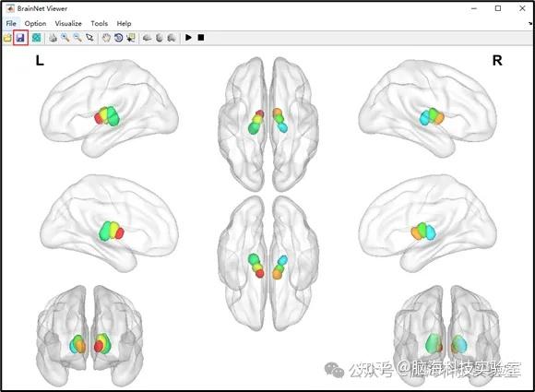Image resolution: width=535 pixels, height=392 pixels.
Task: Select the Rotate 3D tool
Action: point(118,38)
